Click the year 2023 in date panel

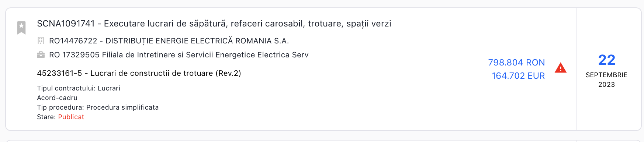click(x=607, y=85)
